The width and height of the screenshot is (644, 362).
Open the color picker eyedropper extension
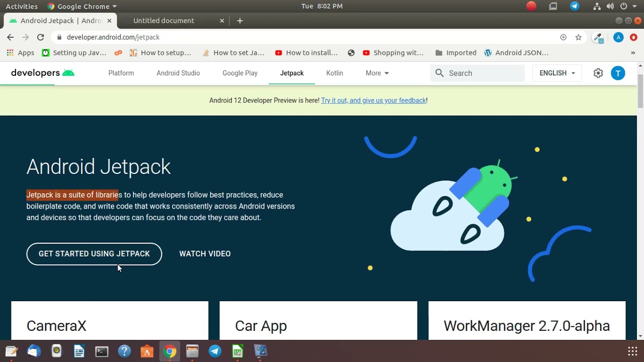click(x=598, y=38)
